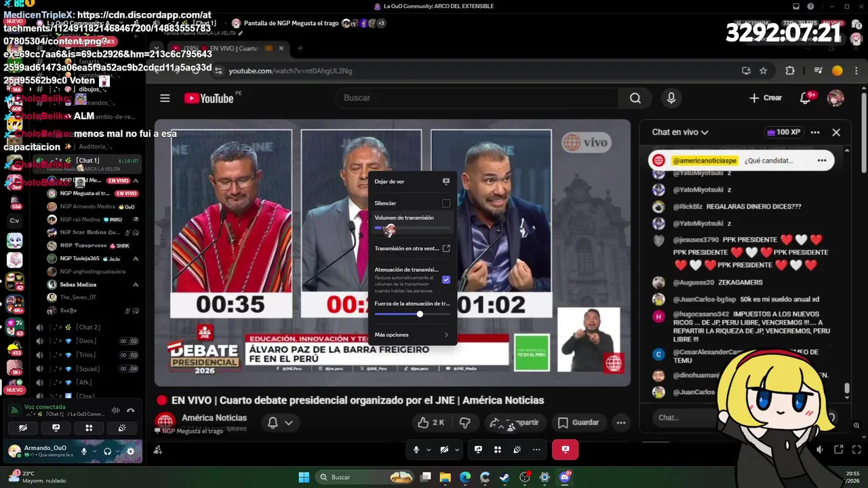Invite people via add-user icon

(x=157, y=449)
